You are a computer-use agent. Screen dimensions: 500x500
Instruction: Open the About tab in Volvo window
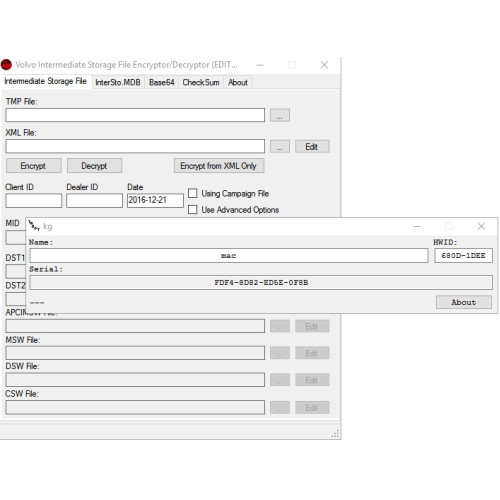point(238,82)
